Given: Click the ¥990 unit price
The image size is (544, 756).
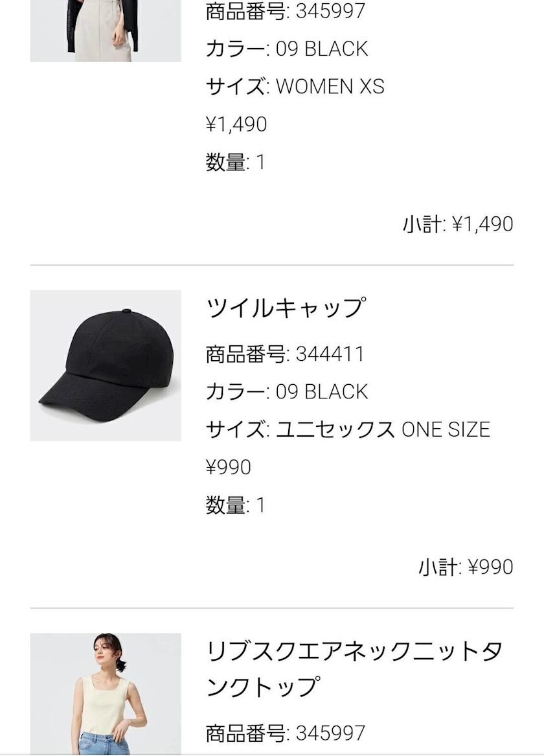Looking at the screenshot, I should [x=228, y=467].
